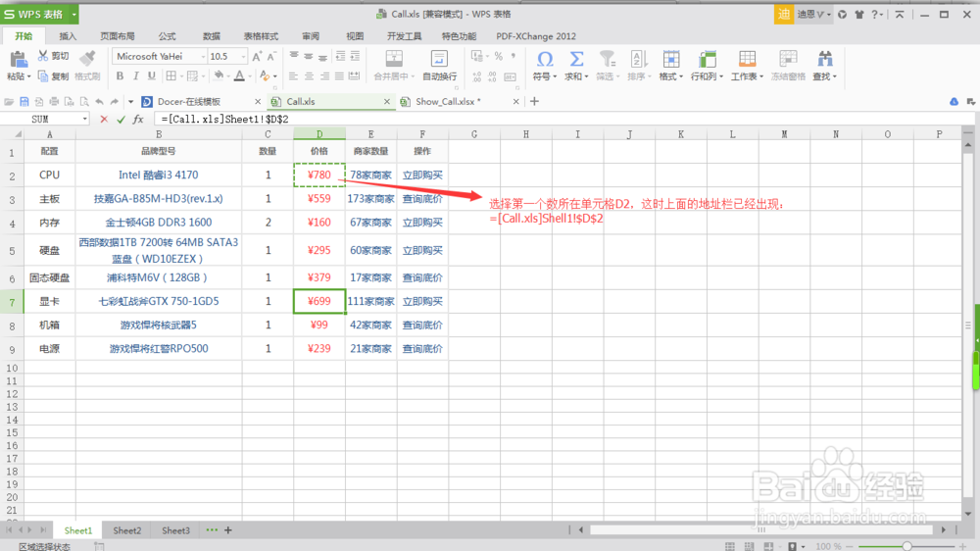Click the fx insert function icon
980x551 pixels.
pos(138,119)
